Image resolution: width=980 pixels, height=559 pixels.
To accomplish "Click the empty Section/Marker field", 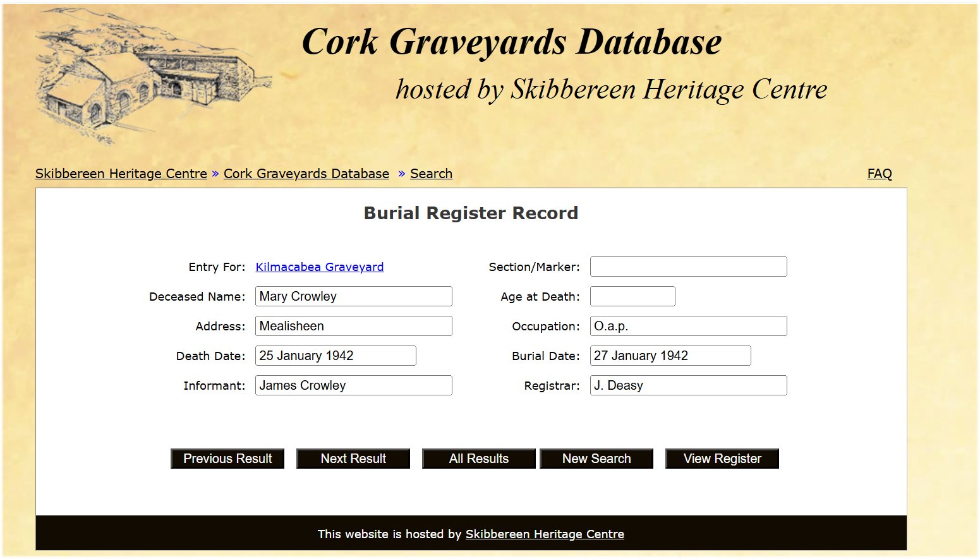I will coord(689,267).
